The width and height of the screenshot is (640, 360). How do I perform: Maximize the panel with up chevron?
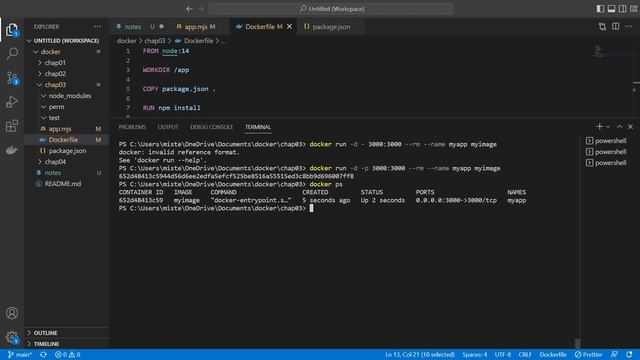coord(619,127)
